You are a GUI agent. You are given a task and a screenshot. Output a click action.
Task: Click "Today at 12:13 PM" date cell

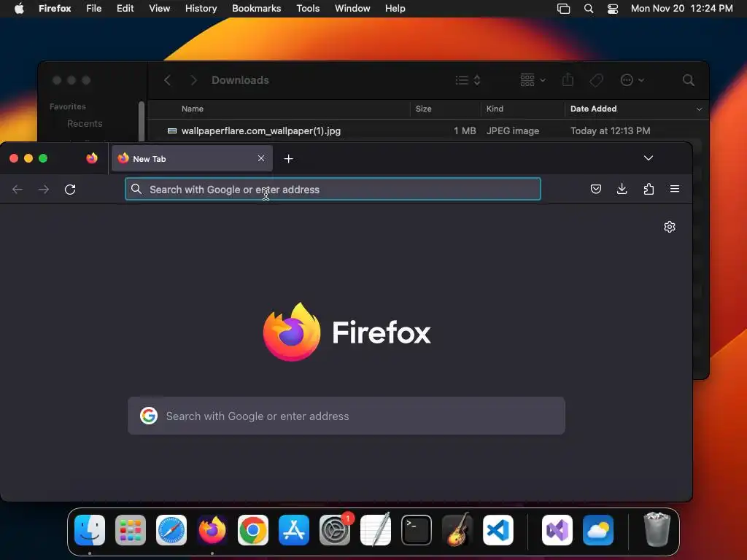click(611, 131)
